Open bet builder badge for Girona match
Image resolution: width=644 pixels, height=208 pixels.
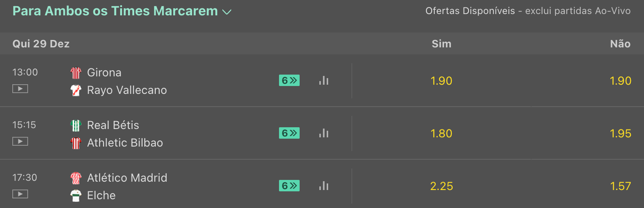tap(289, 80)
